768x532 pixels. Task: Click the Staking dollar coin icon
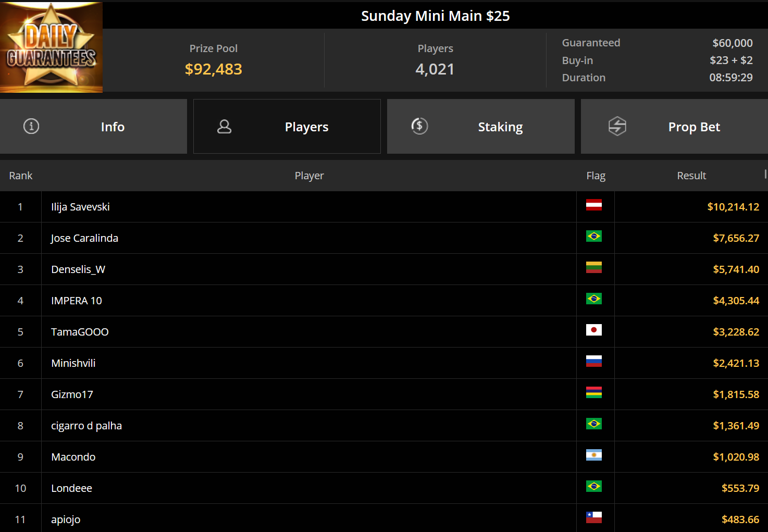[x=419, y=126]
